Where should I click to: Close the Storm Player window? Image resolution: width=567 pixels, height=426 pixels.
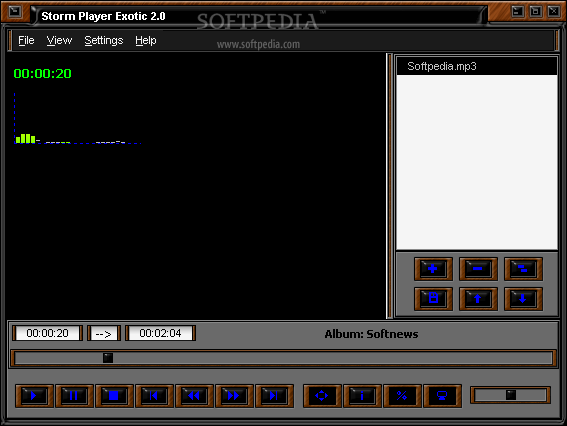(554, 12)
